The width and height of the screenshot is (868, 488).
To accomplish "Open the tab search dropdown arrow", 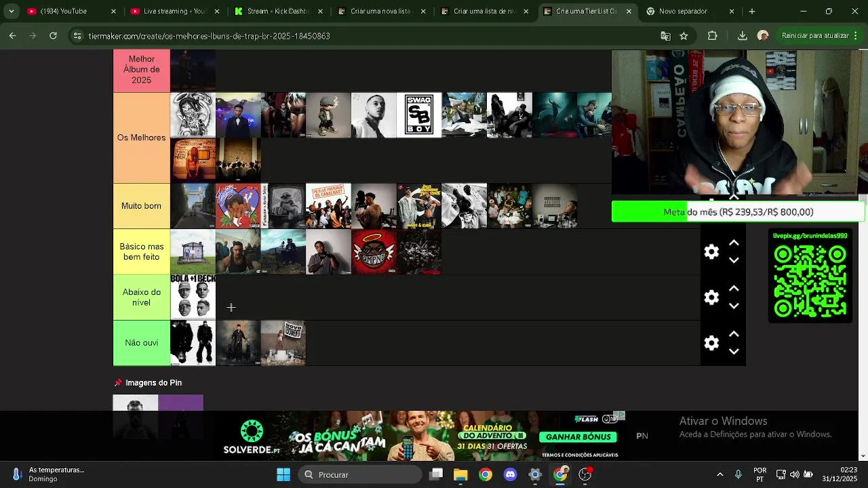I will pos(11,12).
